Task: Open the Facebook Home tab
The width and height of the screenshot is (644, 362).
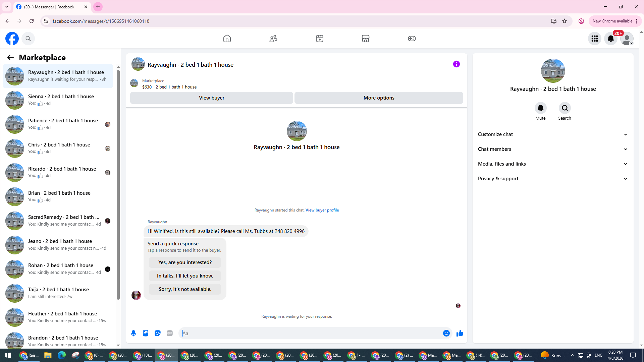Action: [227, 39]
